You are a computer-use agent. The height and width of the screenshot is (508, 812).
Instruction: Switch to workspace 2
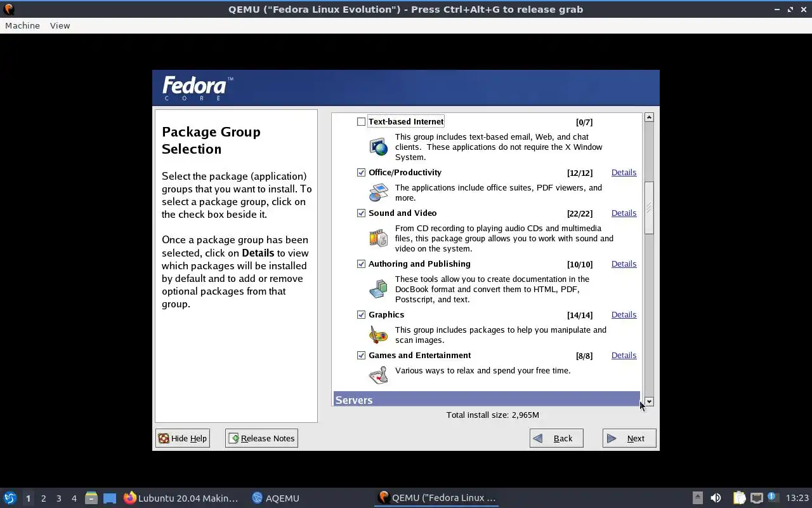click(43, 498)
